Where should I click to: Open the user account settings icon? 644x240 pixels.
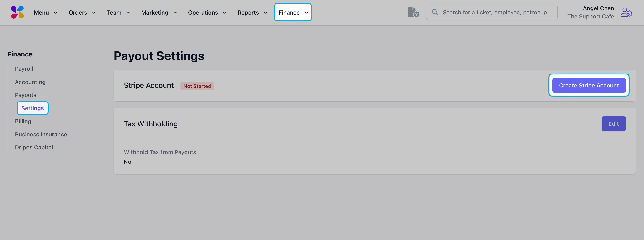pyautogui.click(x=626, y=12)
